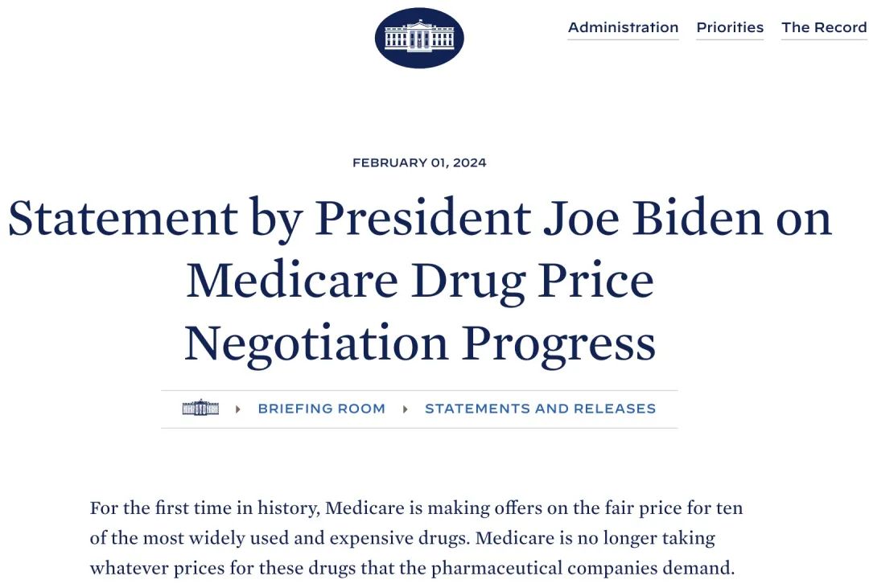Click the White House oval logo
Image resolution: width=869 pixels, height=588 pixels.
419,38
